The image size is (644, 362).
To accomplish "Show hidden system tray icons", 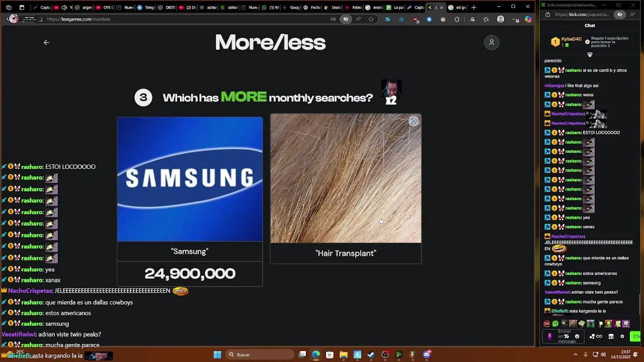I will click(576, 354).
